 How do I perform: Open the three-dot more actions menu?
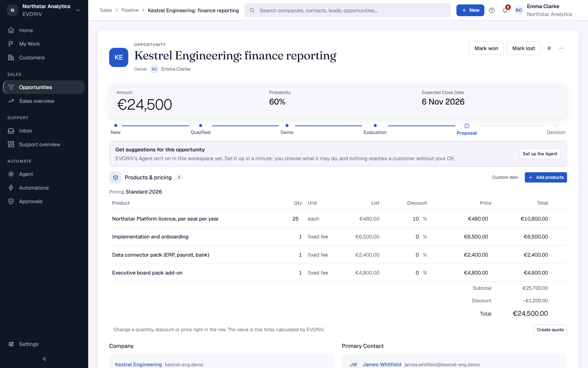click(x=562, y=48)
